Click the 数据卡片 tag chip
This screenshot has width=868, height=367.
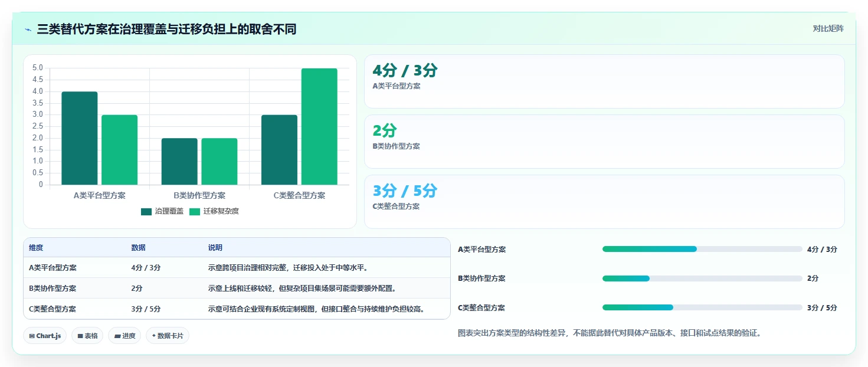[168, 336]
